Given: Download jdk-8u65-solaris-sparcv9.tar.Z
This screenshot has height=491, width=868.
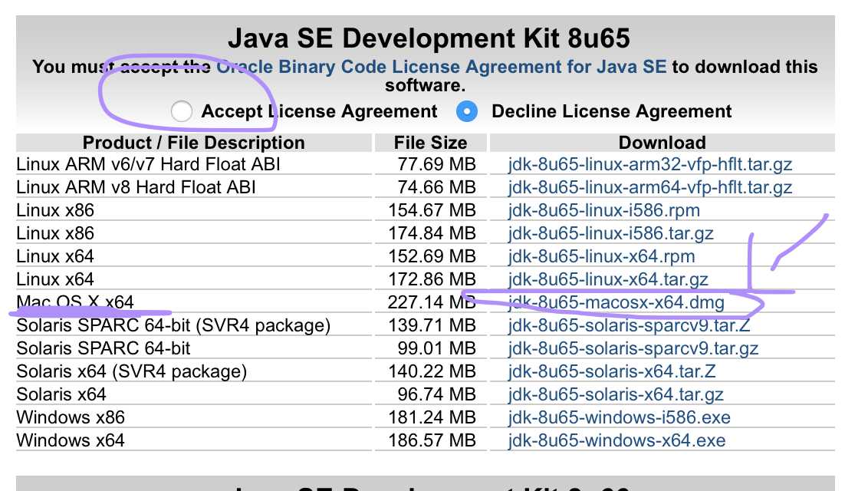Looking at the screenshot, I should click(629, 325).
